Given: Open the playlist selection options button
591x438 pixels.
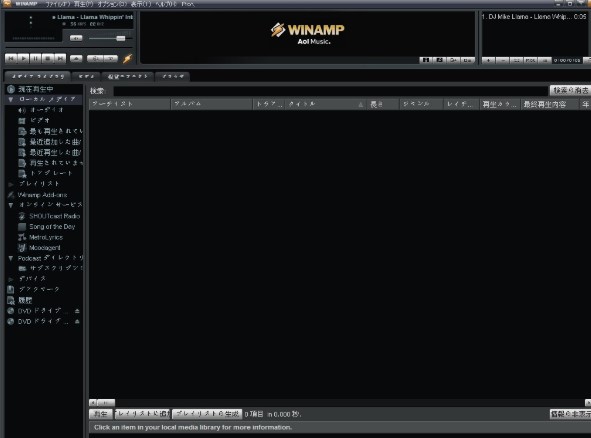Looking at the screenshot, I should point(517,60).
